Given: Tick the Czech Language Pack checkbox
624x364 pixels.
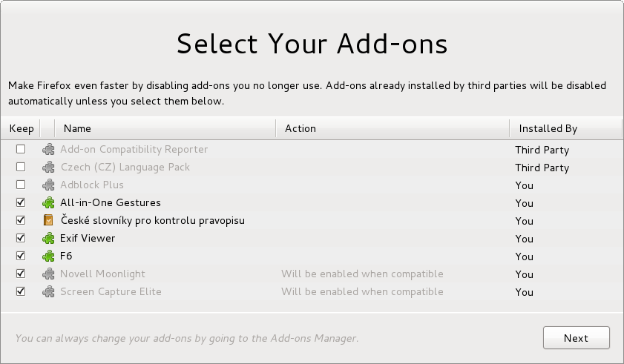Looking at the screenshot, I should coord(21,167).
